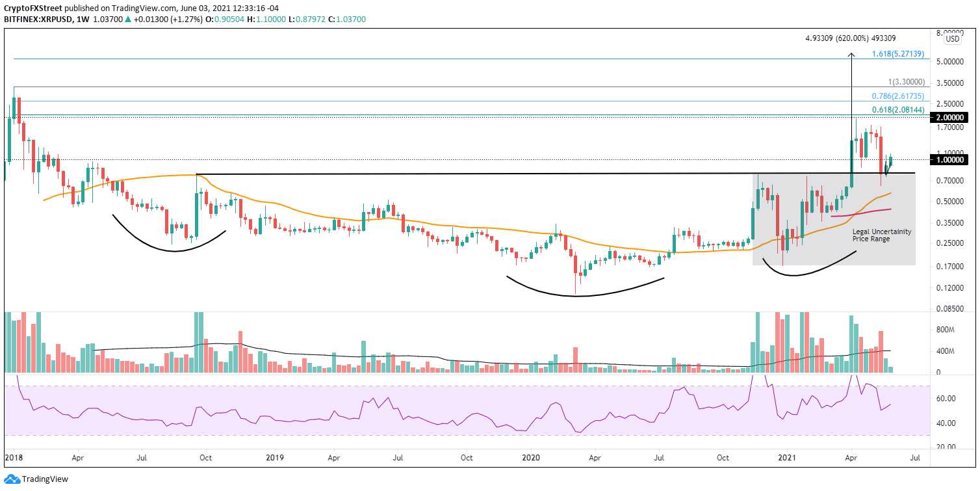Click the 2021 label on the time axis
Image resolution: width=980 pixels, height=491 pixels.
point(787,458)
